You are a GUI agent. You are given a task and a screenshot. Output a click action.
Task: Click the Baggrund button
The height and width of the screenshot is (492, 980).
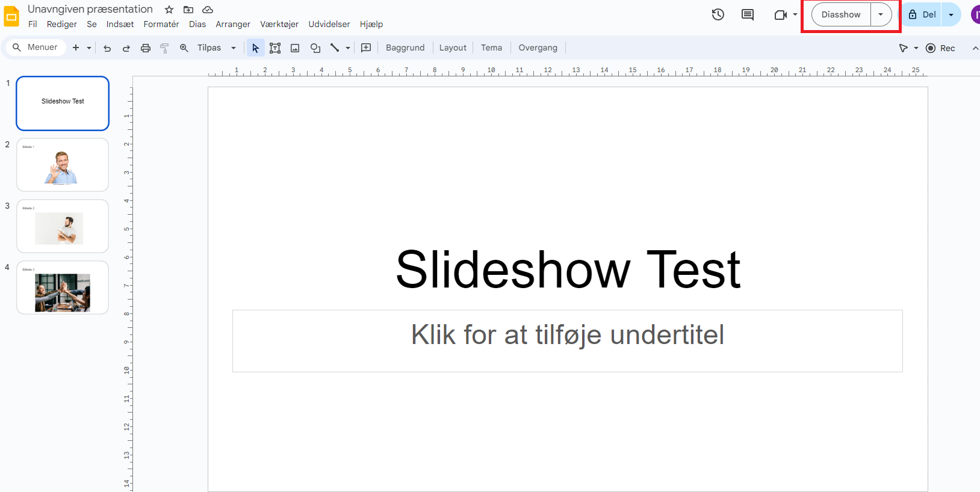coord(405,48)
